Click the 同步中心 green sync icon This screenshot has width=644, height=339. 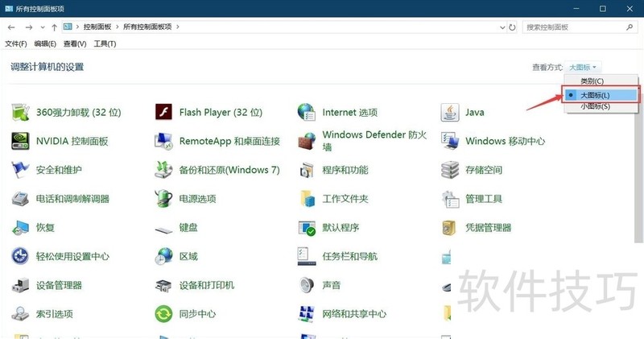point(163,314)
